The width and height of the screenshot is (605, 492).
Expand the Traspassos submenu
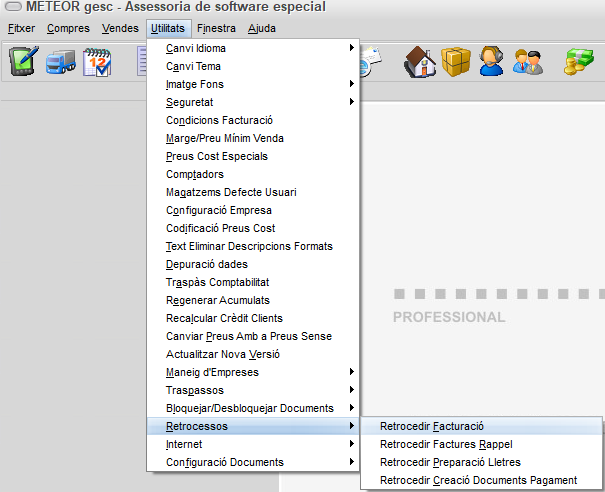pos(253,391)
